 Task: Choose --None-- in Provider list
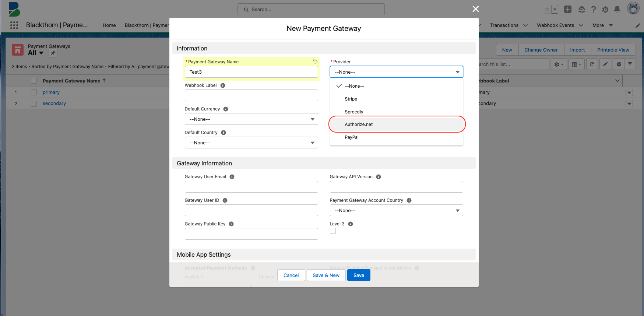point(396,86)
